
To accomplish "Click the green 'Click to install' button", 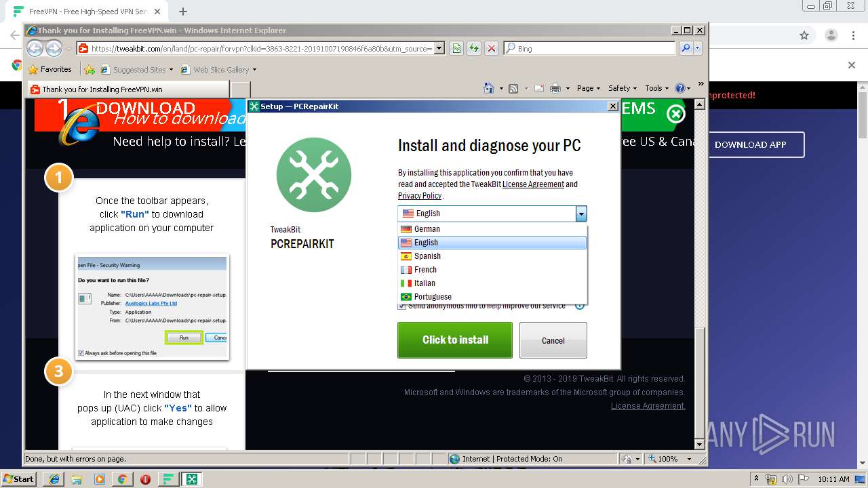I will [x=455, y=340].
